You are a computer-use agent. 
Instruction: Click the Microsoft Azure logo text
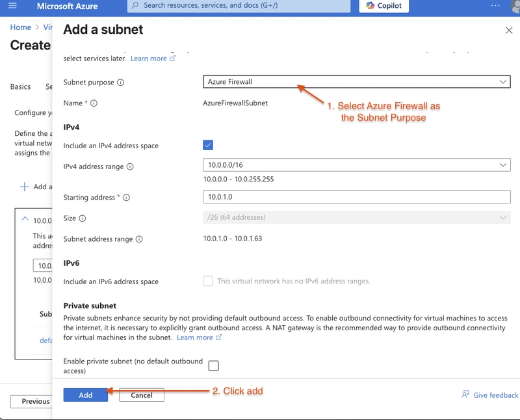tap(67, 6)
